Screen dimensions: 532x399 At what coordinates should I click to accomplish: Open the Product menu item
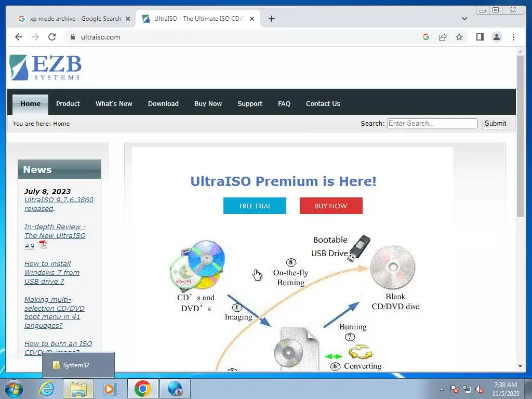click(68, 103)
